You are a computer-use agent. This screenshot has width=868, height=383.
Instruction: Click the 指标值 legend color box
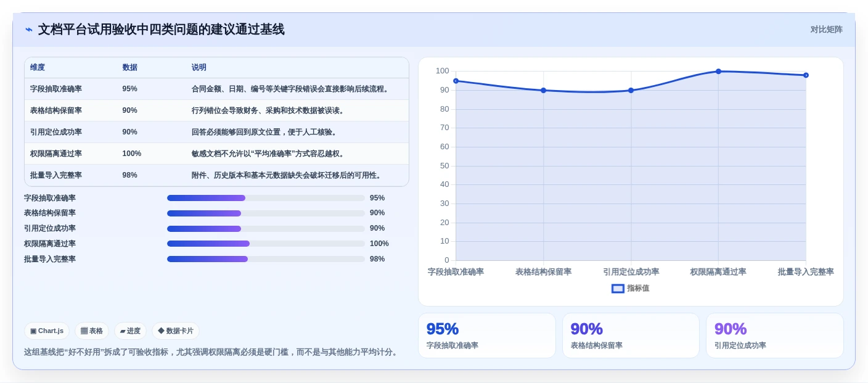pyautogui.click(x=618, y=289)
